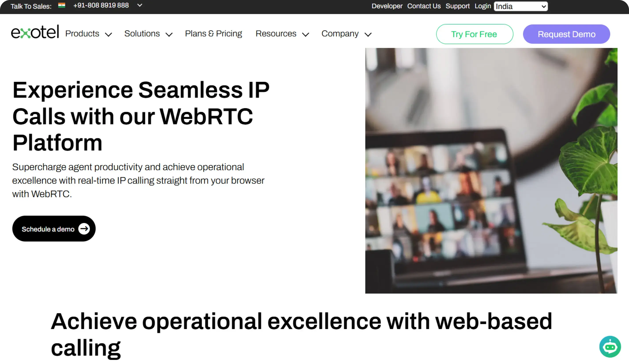Screen dimensions: 629x364
Task: Expand the Company chevron
Action: [368, 34]
